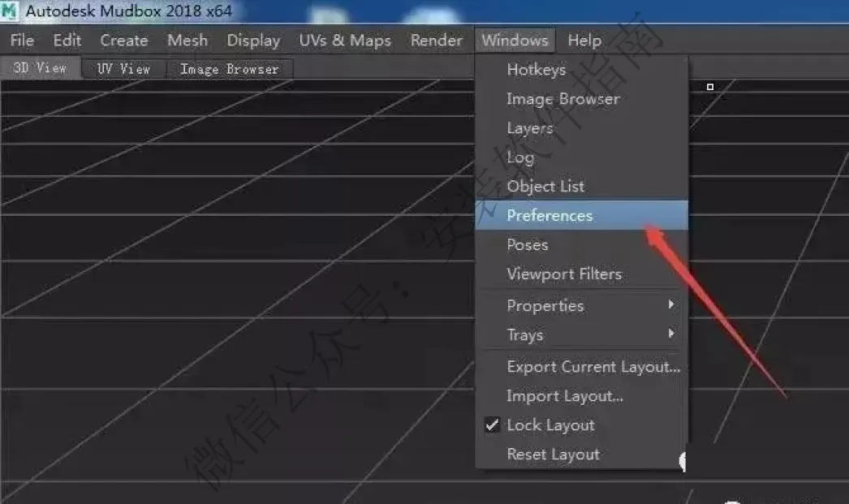Expand the Trays submenu
849x504 pixels.
pyautogui.click(x=581, y=334)
